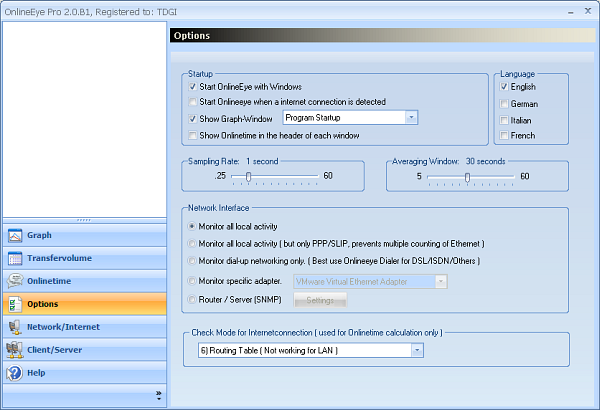600x410 pixels.
Task: Click the Help question mark icon
Action: click(15, 373)
